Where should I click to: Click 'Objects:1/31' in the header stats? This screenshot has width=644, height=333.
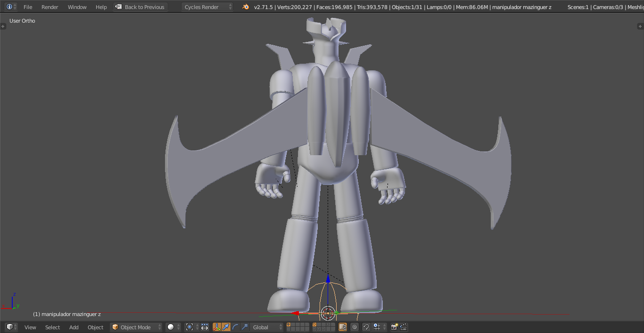[406, 7]
